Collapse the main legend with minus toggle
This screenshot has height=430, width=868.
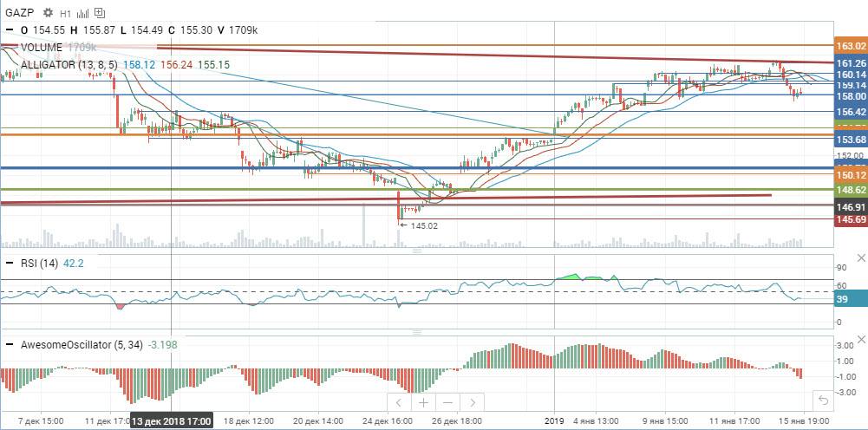[x=10, y=30]
